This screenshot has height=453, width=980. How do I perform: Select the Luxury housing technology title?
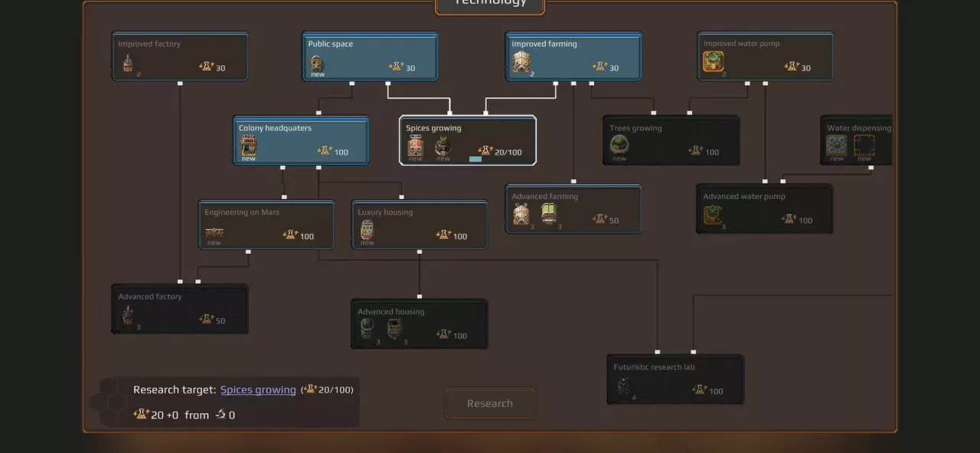[x=385, y=213]
